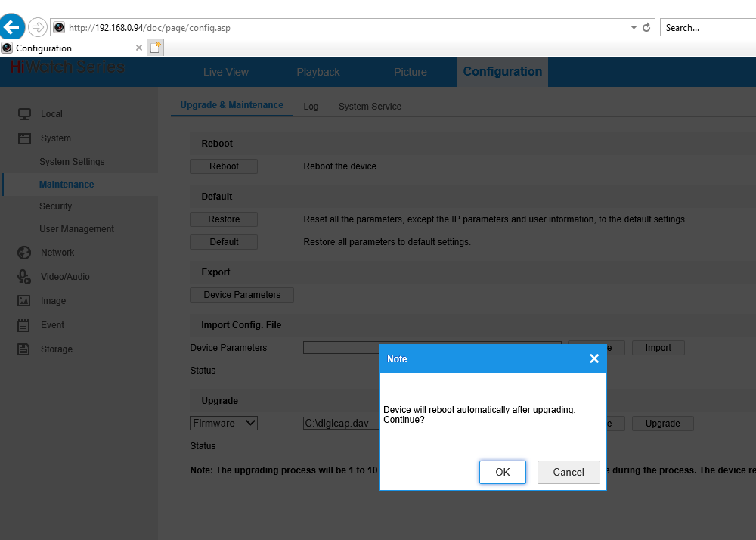Click the Event calendar icon in sidebar
This screenshot has width=756, height=540.
(24, 325)
